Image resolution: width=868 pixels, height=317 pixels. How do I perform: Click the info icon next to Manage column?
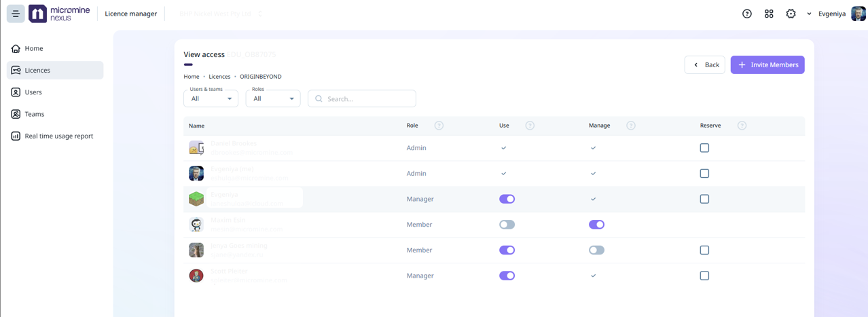pos(631,126)
